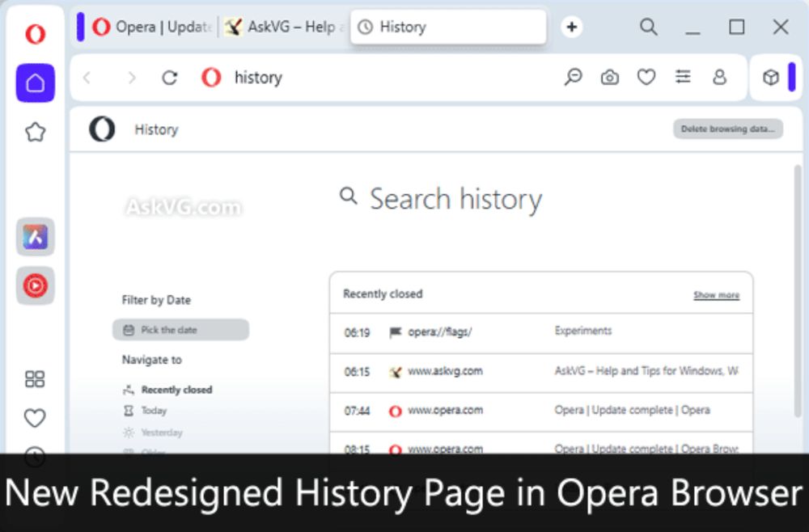The height and width of the screenshot is (532, 809).
Task: Click the 'Opera | Update complete | Opera' title
Action: [x=632, y=411]
